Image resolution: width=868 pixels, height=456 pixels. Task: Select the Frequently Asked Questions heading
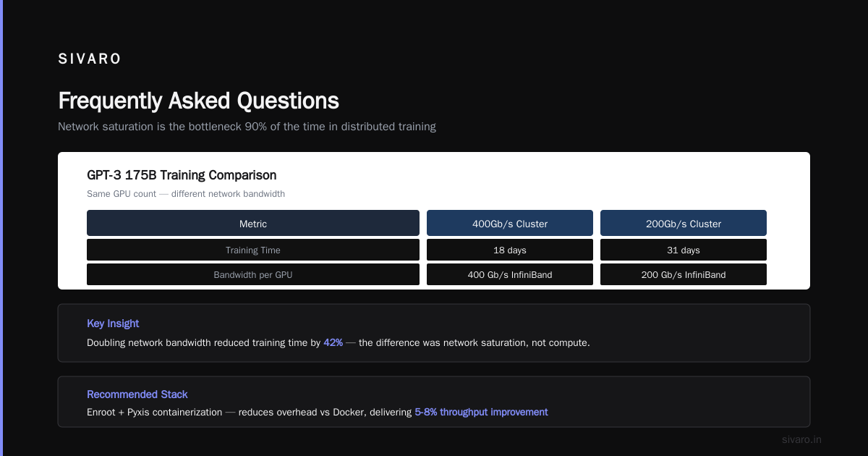(198, 101)
